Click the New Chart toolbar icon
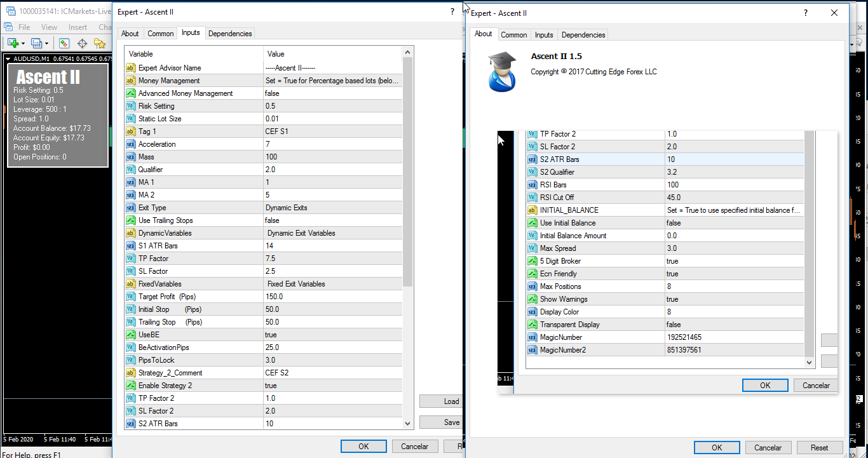Viewport: 868px width, 458px height. pos(12,43)
